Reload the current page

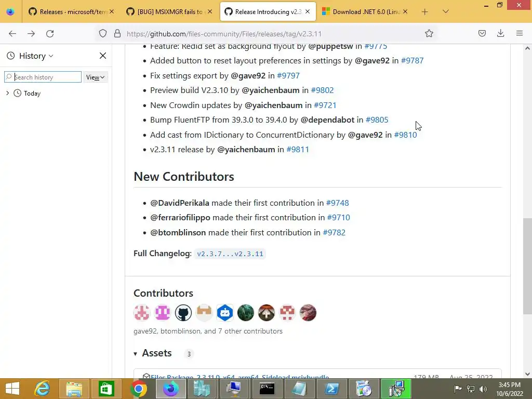tap(50, 34)
